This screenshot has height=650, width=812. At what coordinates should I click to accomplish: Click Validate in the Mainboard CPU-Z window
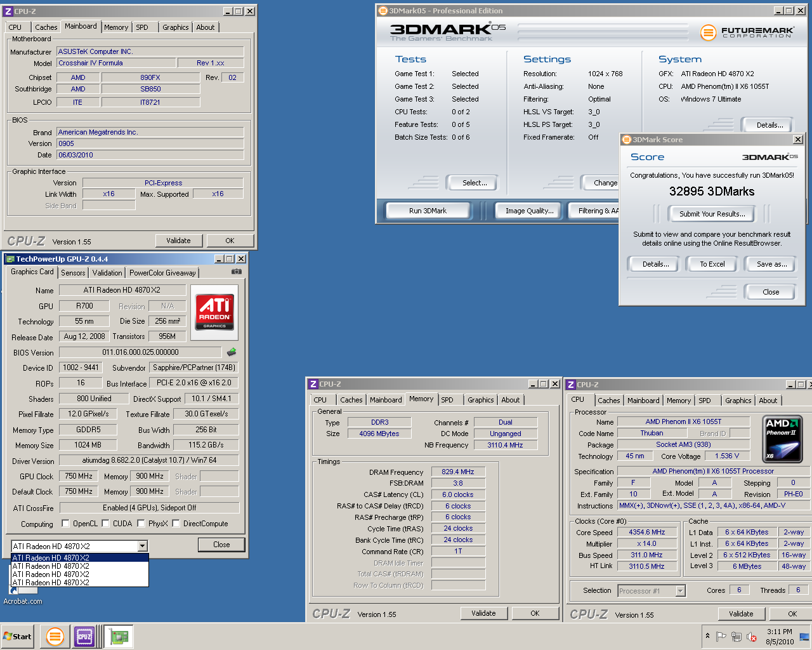(x=178, y=241)
